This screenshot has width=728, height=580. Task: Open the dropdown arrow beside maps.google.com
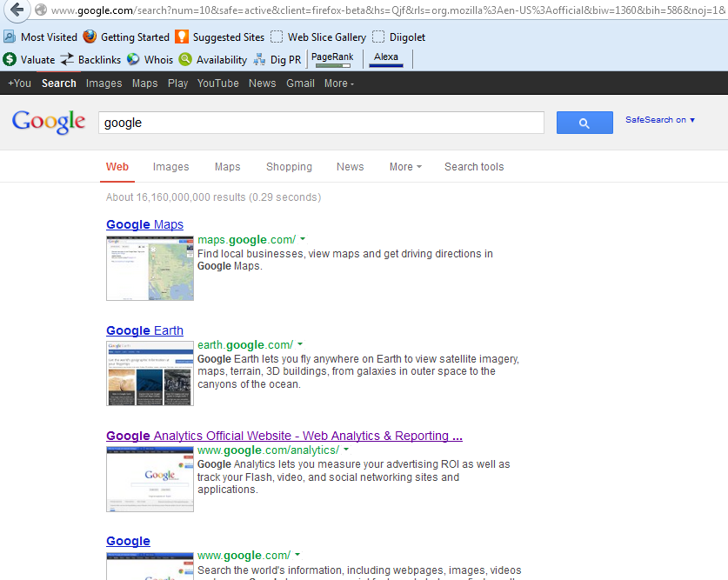pyautogui.click(x=303, y=239)
